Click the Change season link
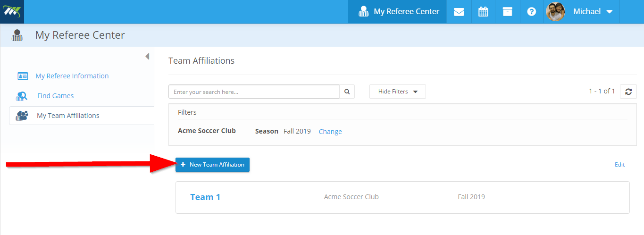The width and height of the screenshot is (644, 235). pos(330,132)
